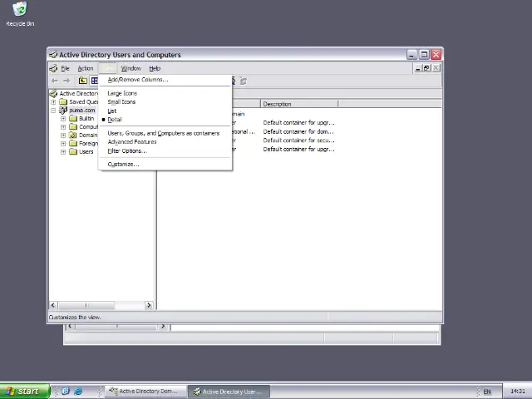Select the Detail view radio option
532x399 pixels.
[114, 120]
